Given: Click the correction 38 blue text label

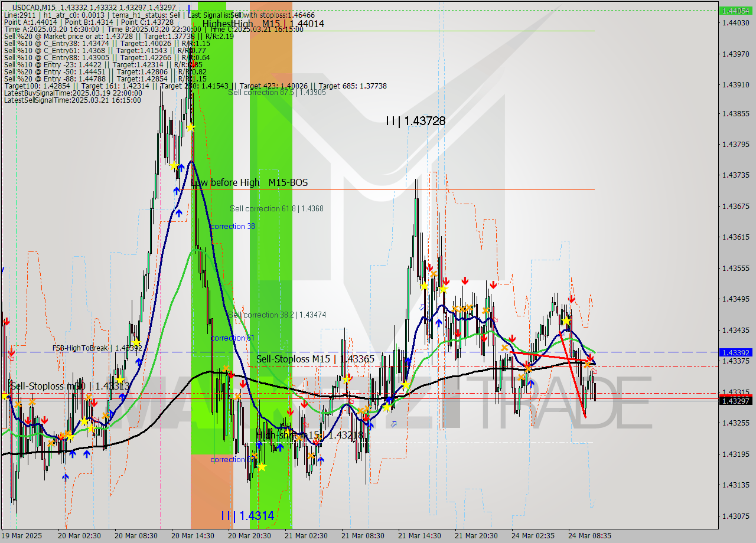Looking at the screenshot, I should [x=232, y=226].
